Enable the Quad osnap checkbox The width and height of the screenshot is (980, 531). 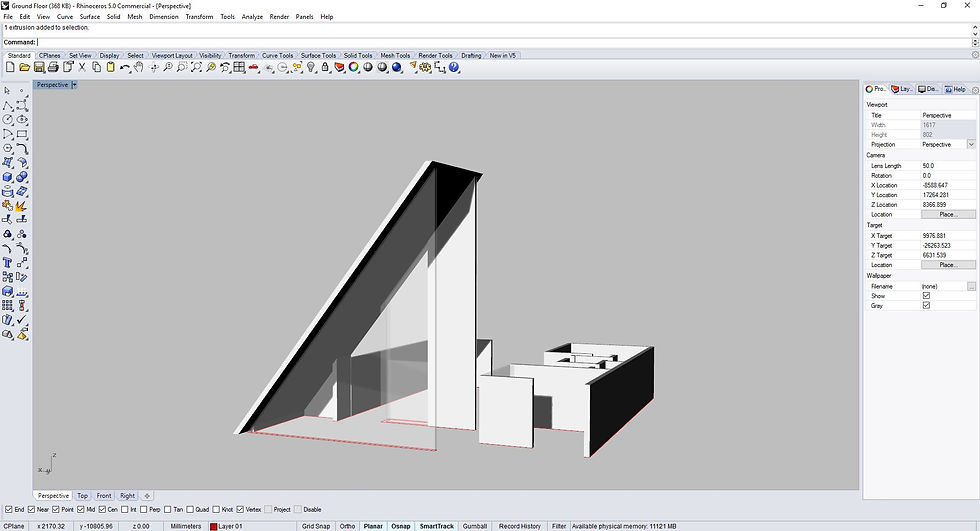click(190, 510)
